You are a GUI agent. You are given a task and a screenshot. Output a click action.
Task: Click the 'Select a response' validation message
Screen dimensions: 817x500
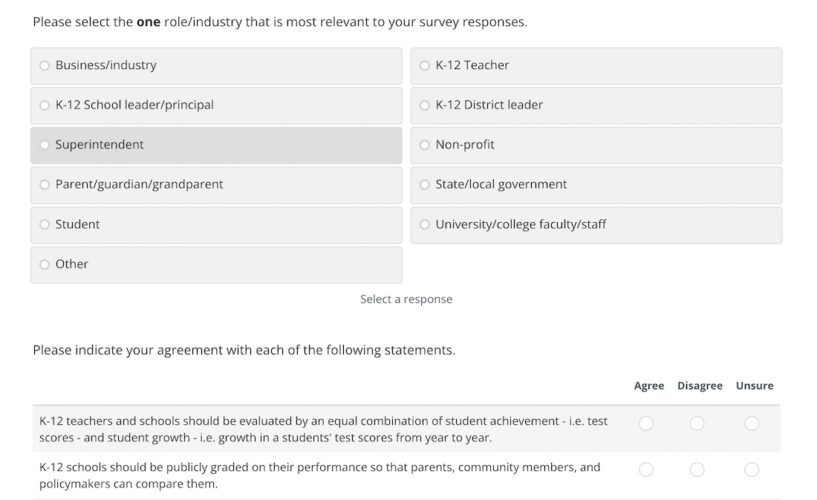[406, 300]
